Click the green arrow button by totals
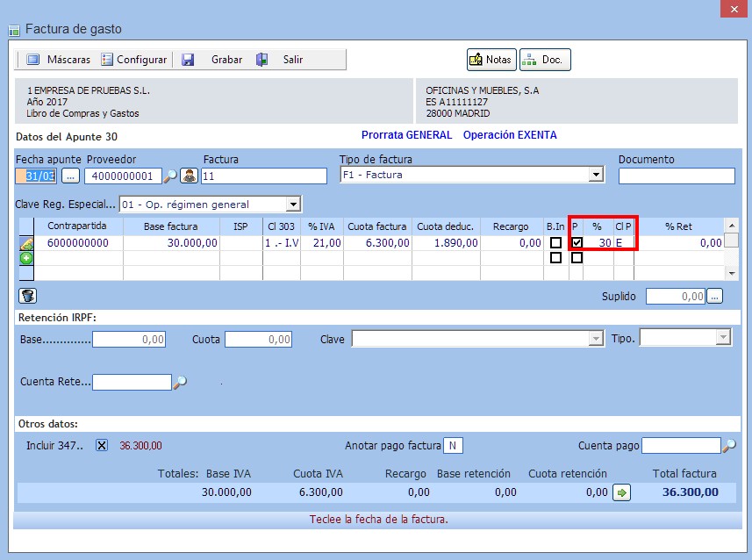752x560 pixels. pos(621,492)
